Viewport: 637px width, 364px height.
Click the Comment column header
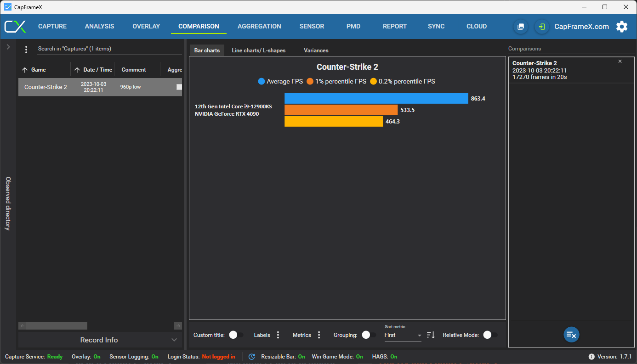(134, 70)
